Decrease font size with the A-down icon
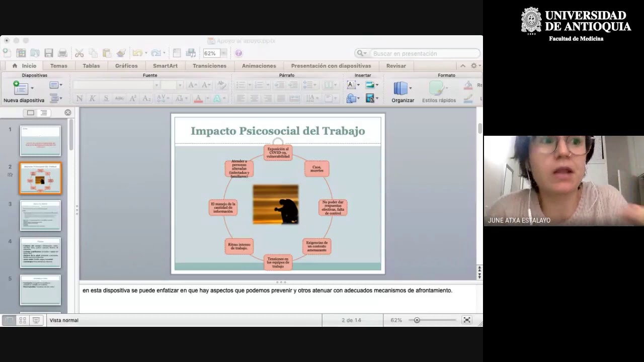 point(206,85)
